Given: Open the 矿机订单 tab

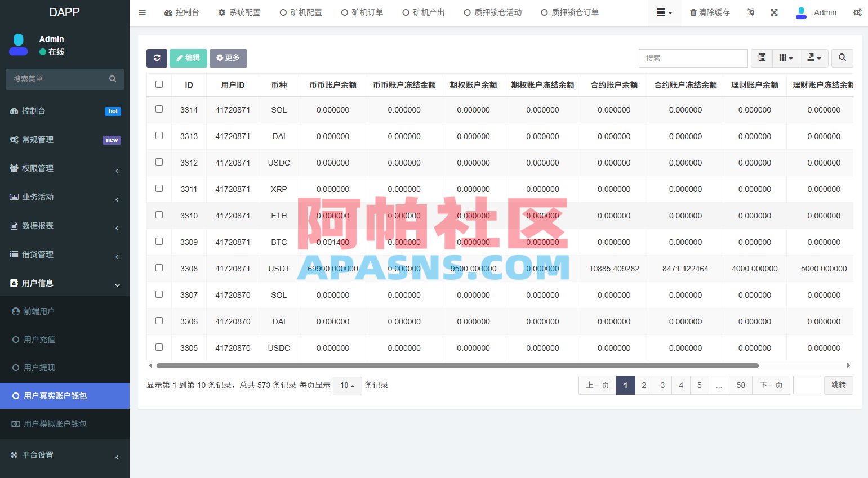Looking at the screenshot, I should tap(362, 12).
